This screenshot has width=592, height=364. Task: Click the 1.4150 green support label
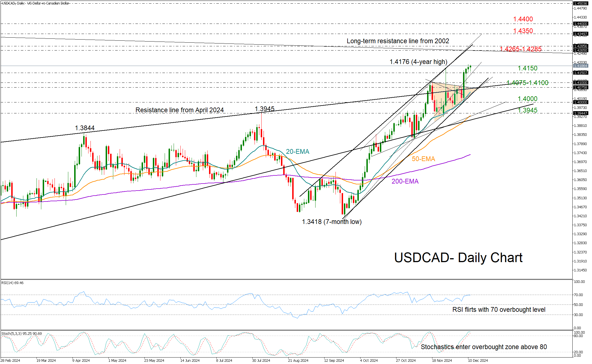point(527,68)
